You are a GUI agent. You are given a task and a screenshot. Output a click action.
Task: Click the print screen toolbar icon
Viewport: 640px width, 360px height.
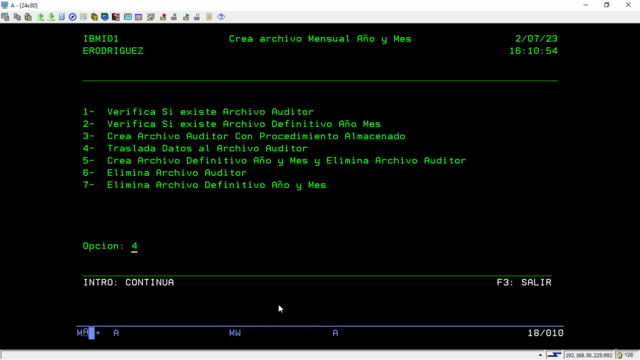(x=5, y=17)
